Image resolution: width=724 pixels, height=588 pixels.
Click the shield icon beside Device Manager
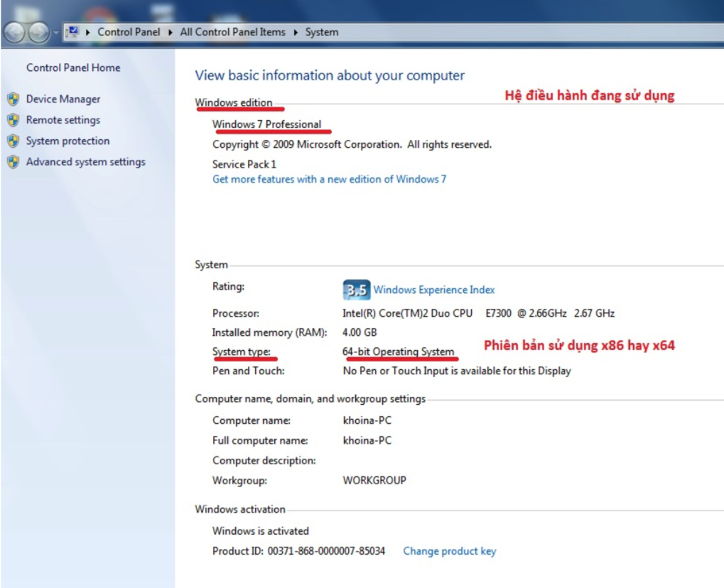[x=13, y=99]
